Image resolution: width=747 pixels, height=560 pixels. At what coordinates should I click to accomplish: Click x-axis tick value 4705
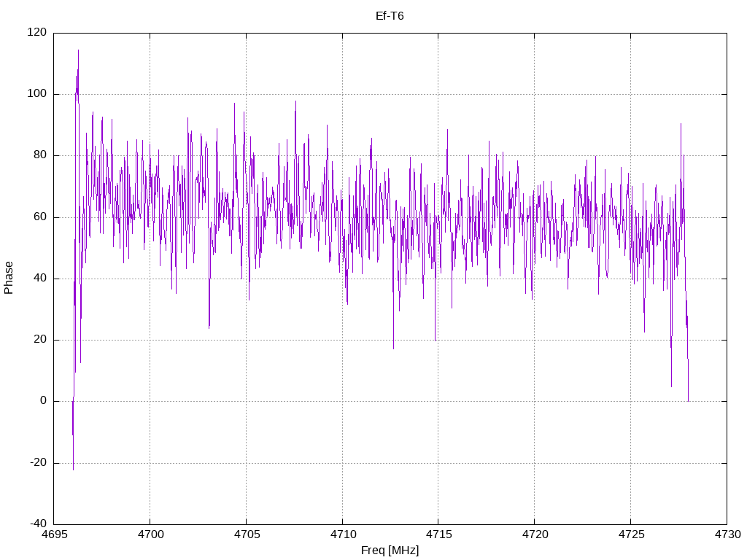[x=247, y=534]
